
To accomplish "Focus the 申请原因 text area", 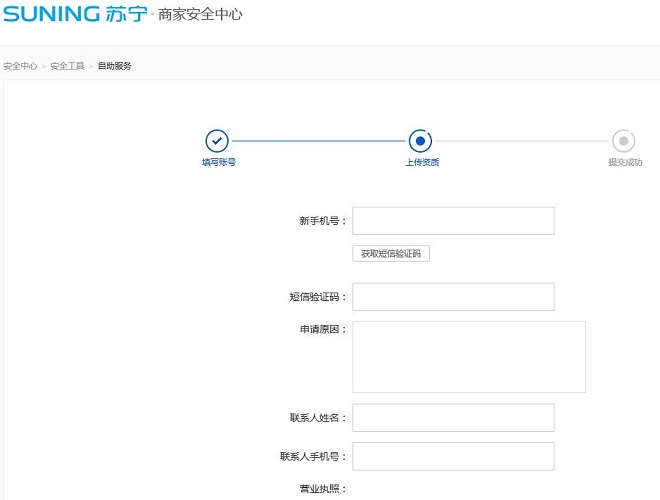I will [x=468, y=356].
